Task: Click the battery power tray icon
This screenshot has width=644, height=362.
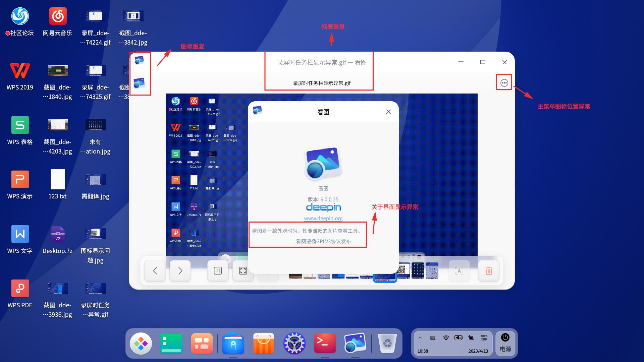Action: pyautogui.click(x=459, y=338)
